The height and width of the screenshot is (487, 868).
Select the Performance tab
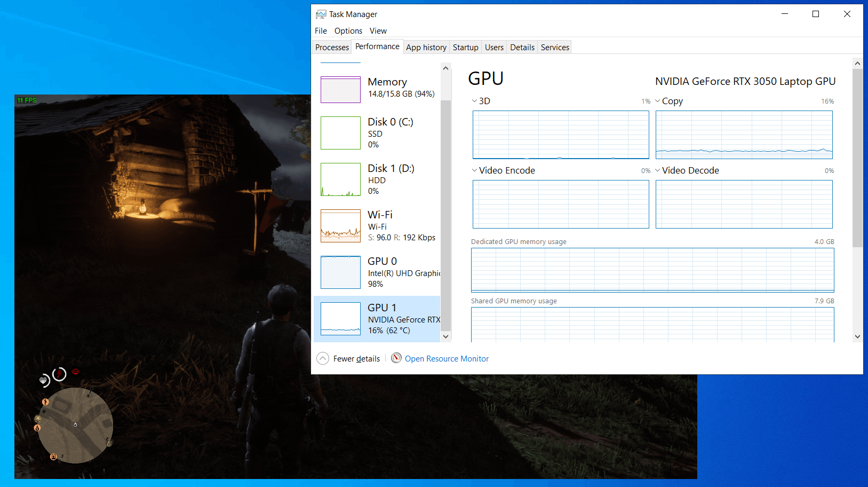(377, 46)
